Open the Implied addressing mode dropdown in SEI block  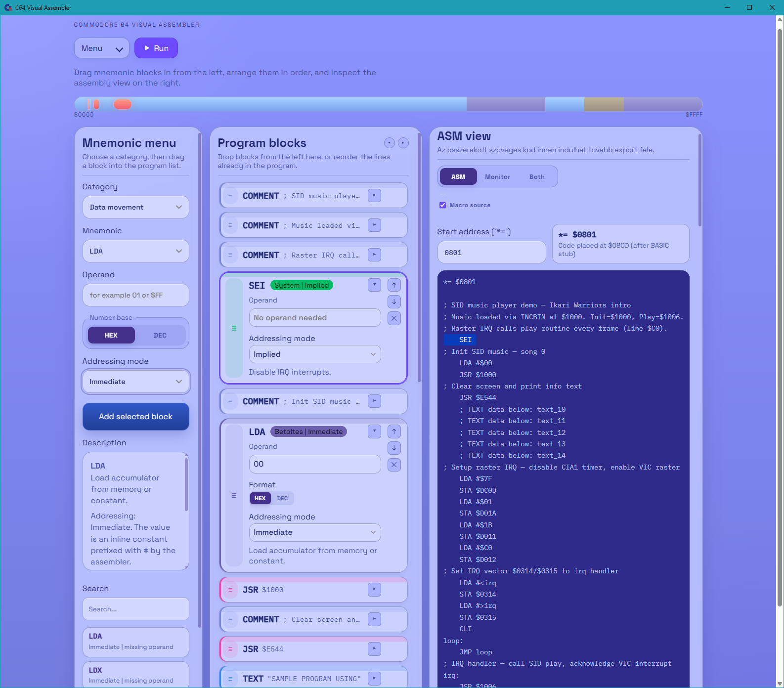click(315, 354)
